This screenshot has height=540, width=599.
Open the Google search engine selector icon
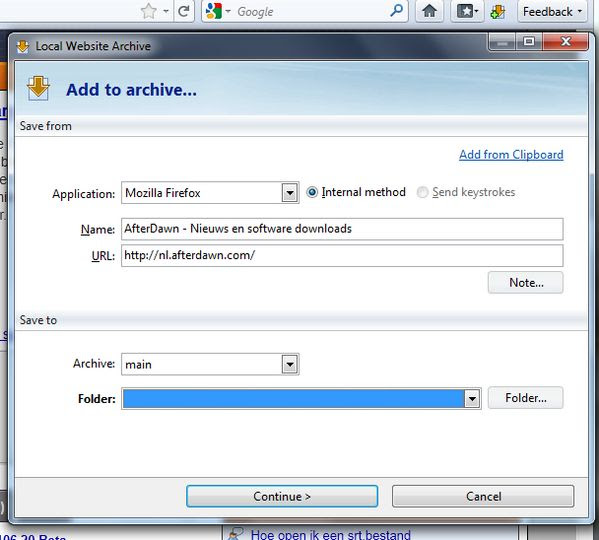pyautogui.click(x=213, y=11)
